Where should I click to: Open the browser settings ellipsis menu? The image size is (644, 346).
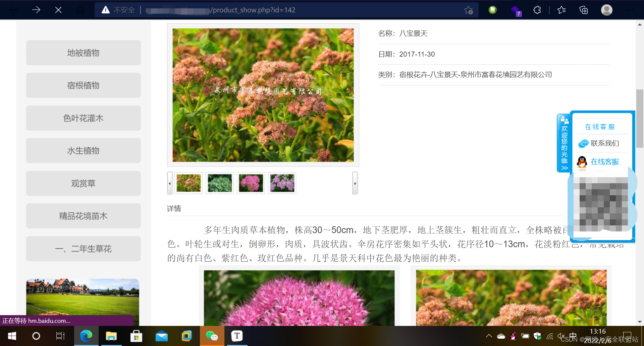630,10
